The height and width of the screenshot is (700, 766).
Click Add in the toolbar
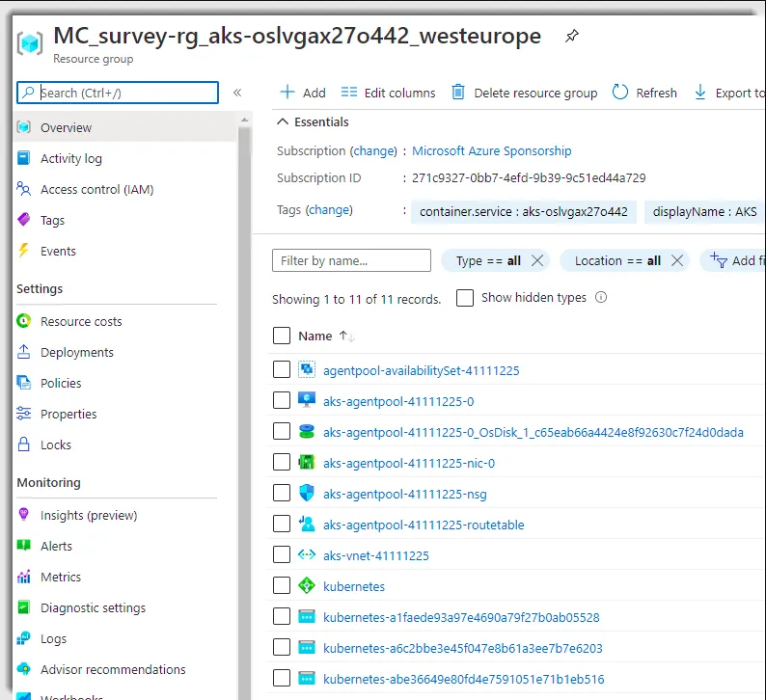[303, 93]
